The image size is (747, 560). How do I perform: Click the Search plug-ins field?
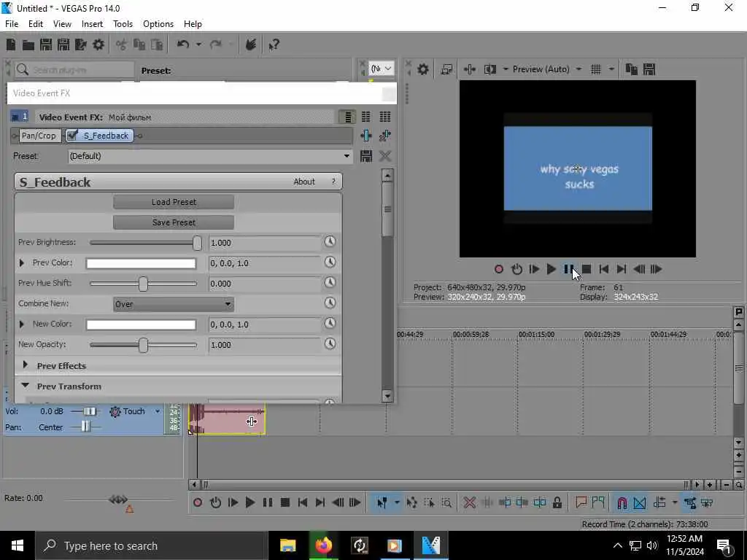click(74, 70)
